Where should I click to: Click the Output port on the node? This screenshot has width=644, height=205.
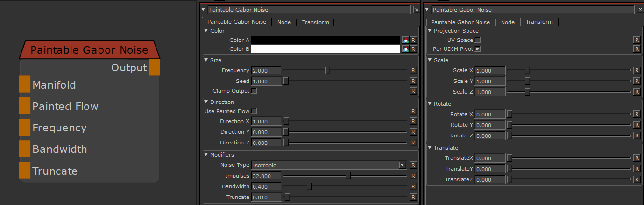[x=154, y=68]
